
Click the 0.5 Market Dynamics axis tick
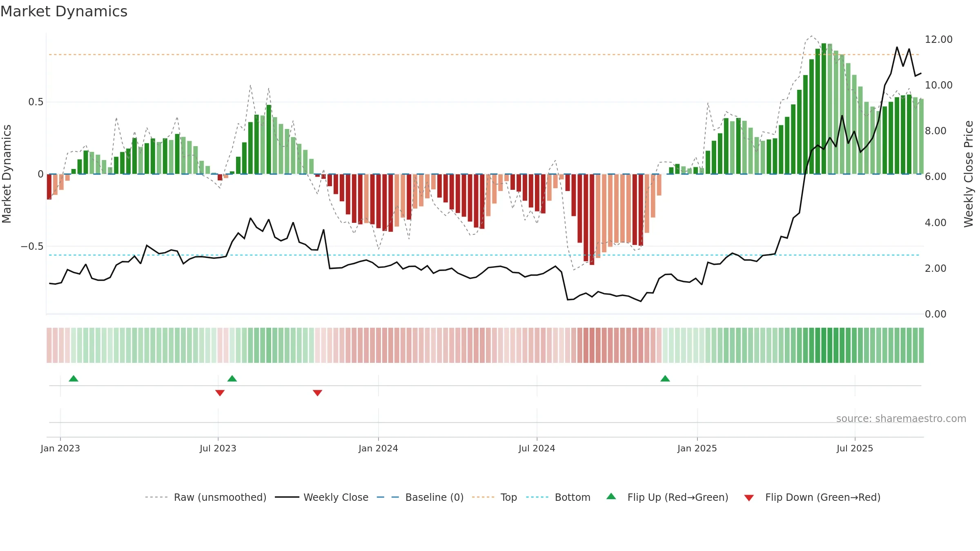(36, 102)
